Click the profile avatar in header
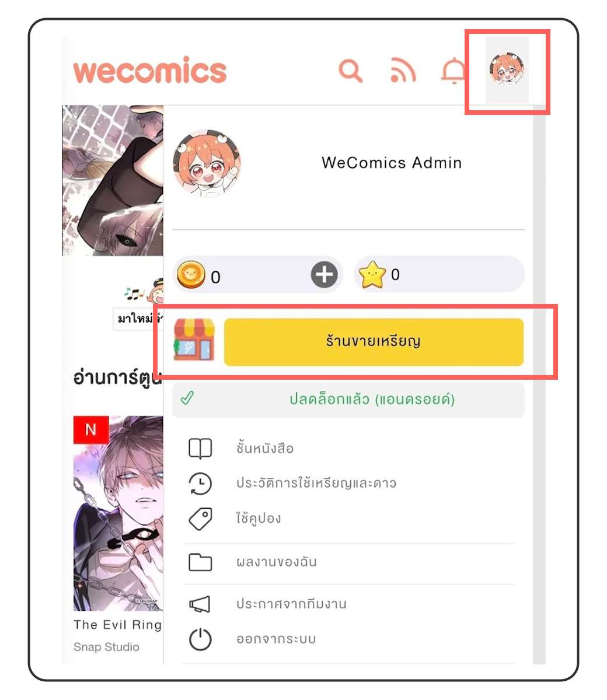The image size is (607, 700). [x=507, y=70]
